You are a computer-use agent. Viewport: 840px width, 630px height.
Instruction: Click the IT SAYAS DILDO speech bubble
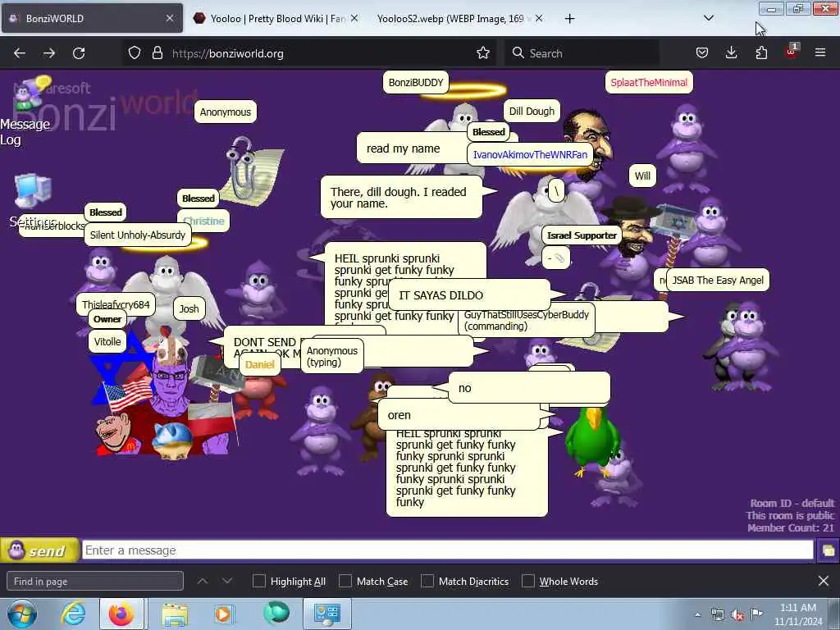[x=469, y=294]
